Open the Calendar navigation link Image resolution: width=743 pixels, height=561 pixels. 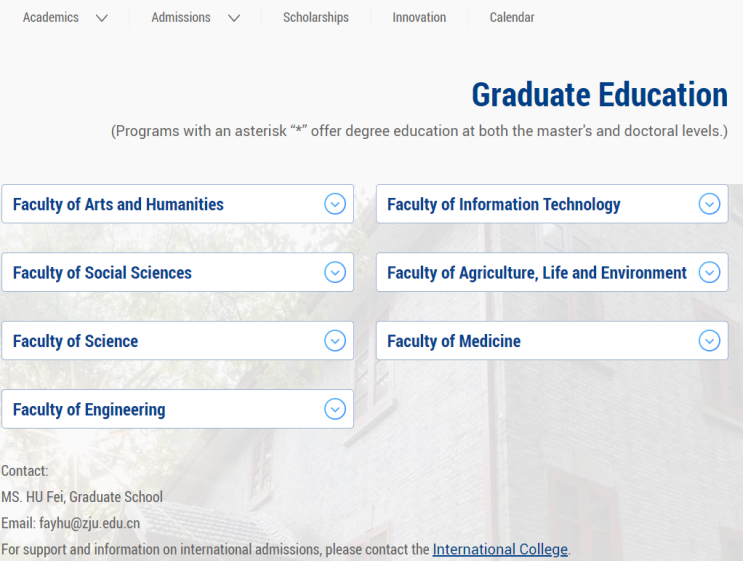pyautogui.click(x=512, y=18)
